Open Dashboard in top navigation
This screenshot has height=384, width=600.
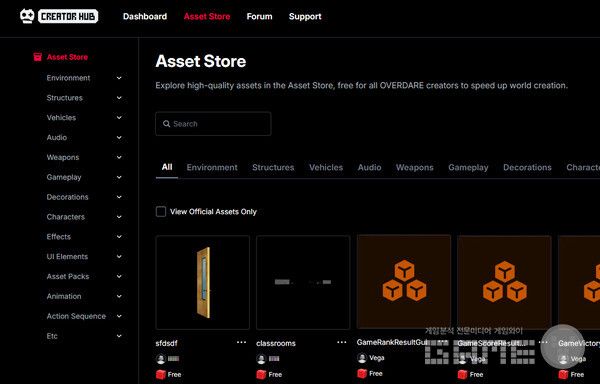pyautogui.click(x=145, y=16)
